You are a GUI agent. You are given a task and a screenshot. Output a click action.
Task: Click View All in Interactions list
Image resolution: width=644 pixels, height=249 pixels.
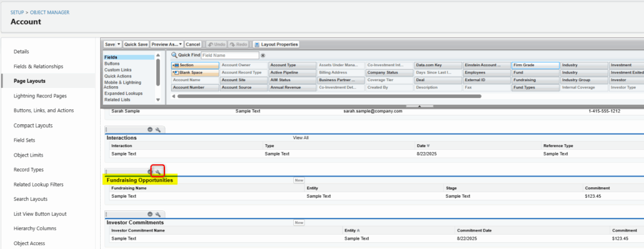click(301, 138)
